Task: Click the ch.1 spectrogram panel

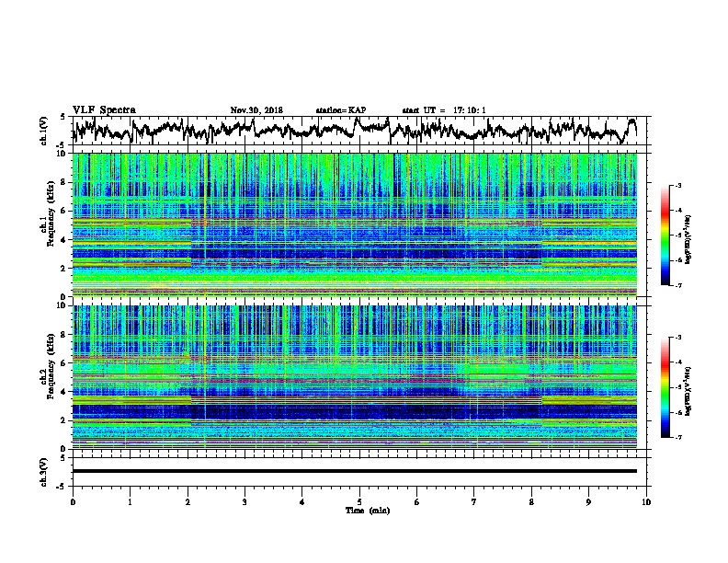Action: pos(355,224)
